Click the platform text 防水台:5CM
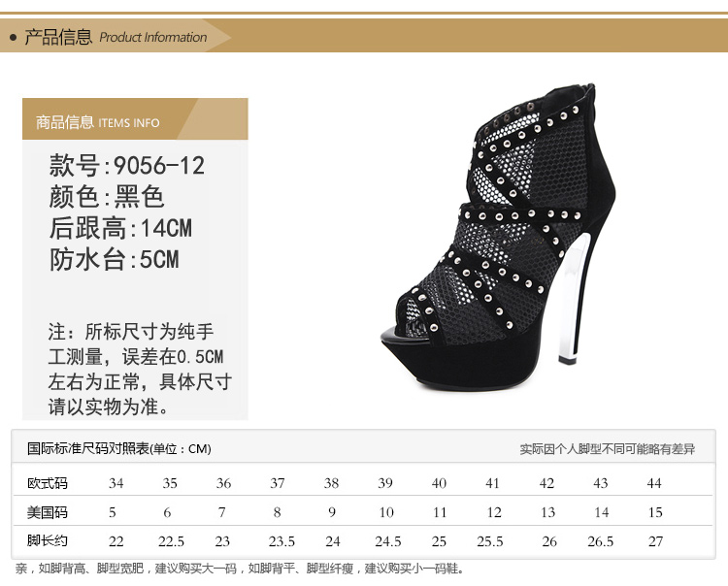Screen dimensions: 728x586 coord(114,260)
